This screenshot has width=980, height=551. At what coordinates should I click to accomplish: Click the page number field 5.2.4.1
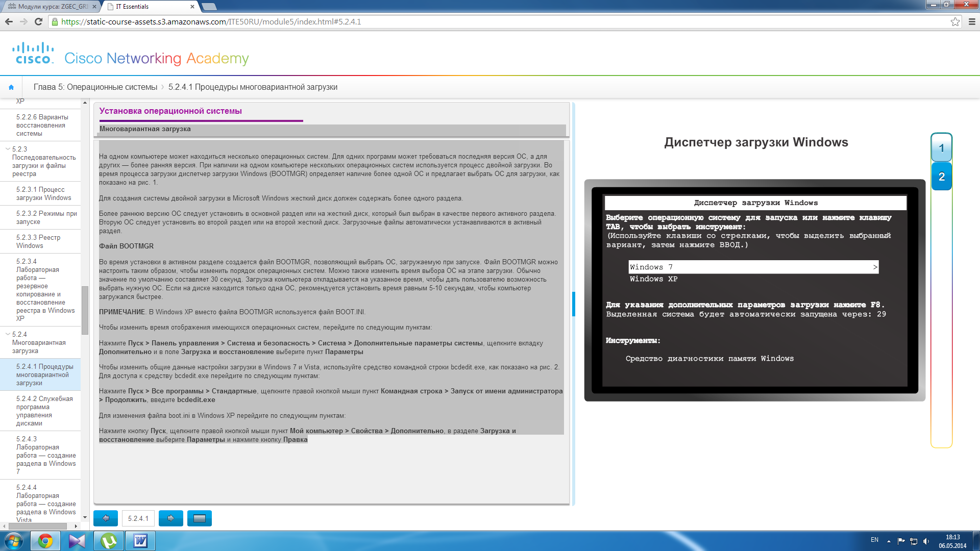[138, 518]
